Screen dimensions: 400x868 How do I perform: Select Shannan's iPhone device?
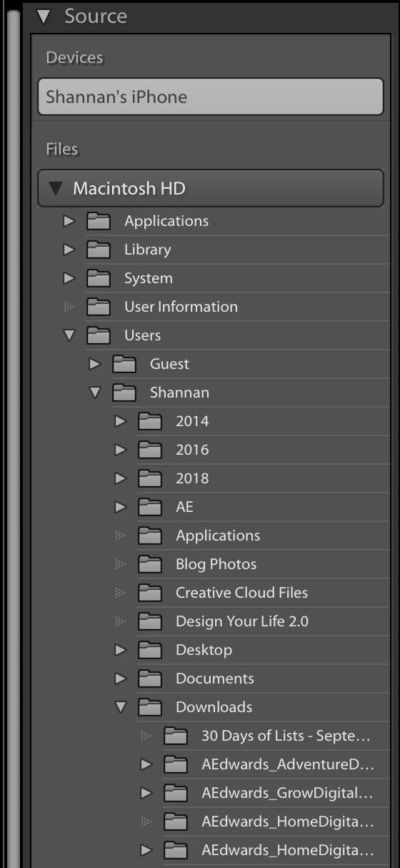point(211,97)
